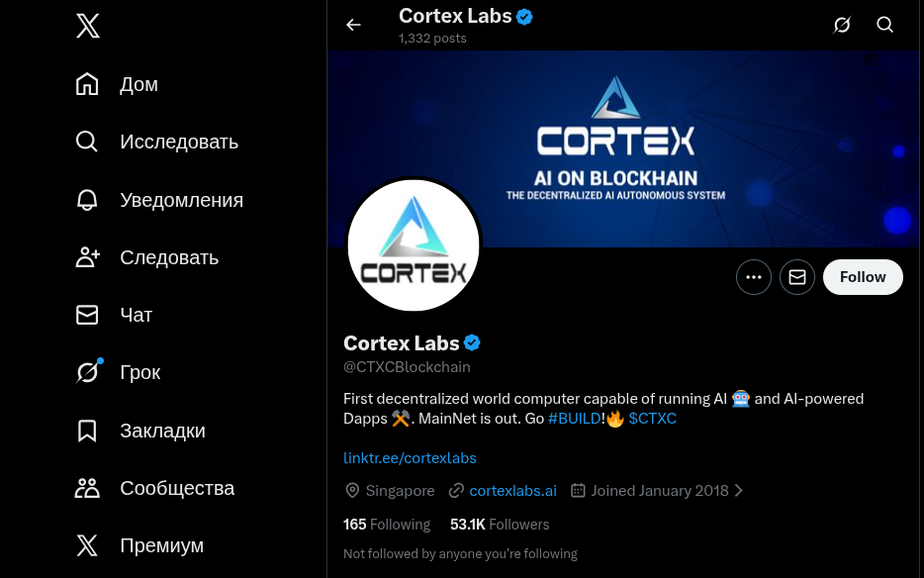Open the Чат menu item

[x=87, y=314]
